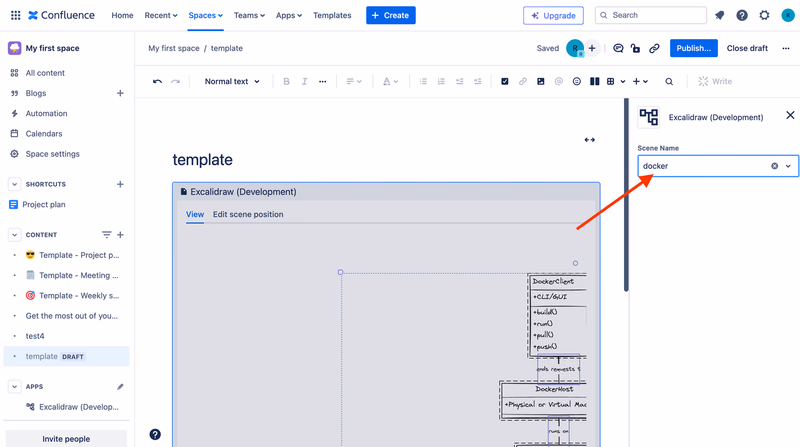Toggle page width with the arrows icon
This screenshot has width=800, height=447.
click(589, 140)
